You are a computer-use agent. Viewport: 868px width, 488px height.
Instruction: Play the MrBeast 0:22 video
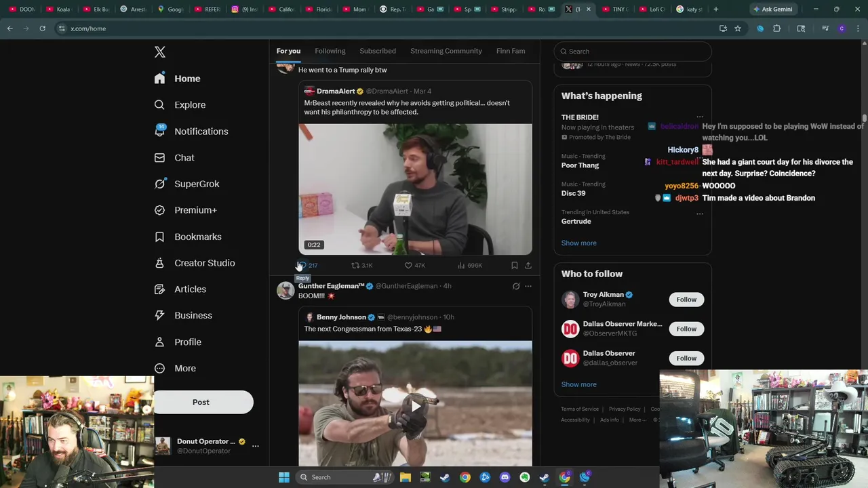415,189
